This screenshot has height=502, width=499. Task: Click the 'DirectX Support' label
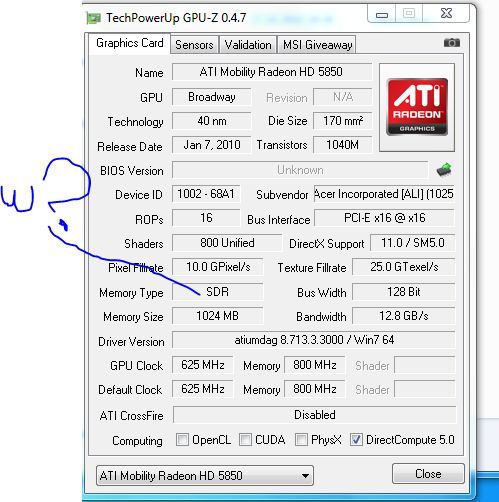click(x=327, y=244)
